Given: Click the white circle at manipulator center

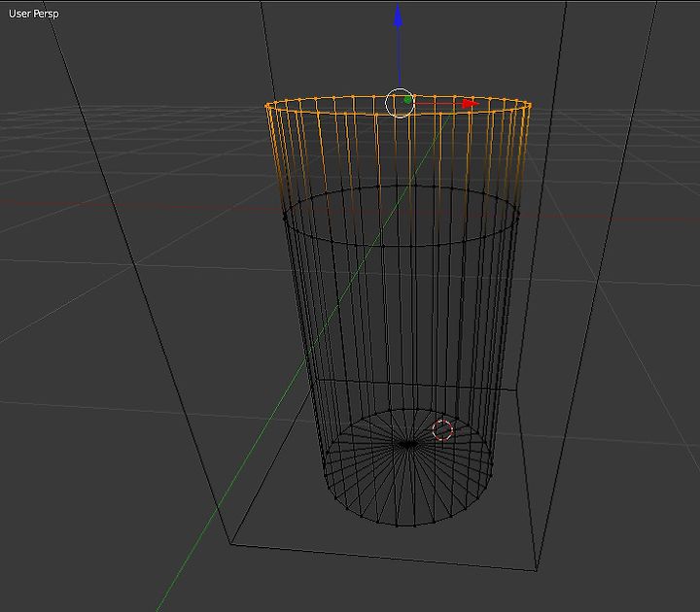Looking at the screenshot, I should tap(400, 104).
